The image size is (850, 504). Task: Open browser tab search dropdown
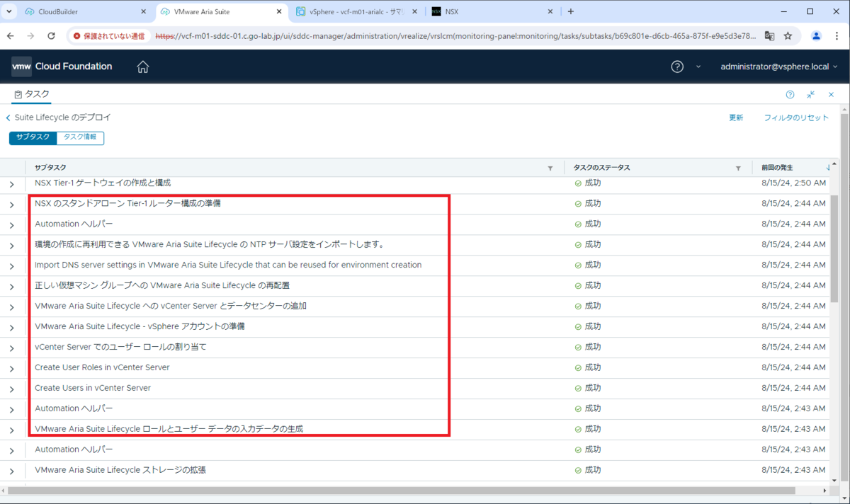tap(8, 11)
